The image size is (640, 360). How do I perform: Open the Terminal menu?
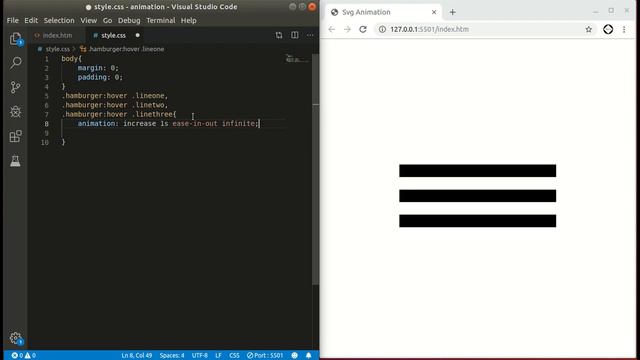coord(161,20)
